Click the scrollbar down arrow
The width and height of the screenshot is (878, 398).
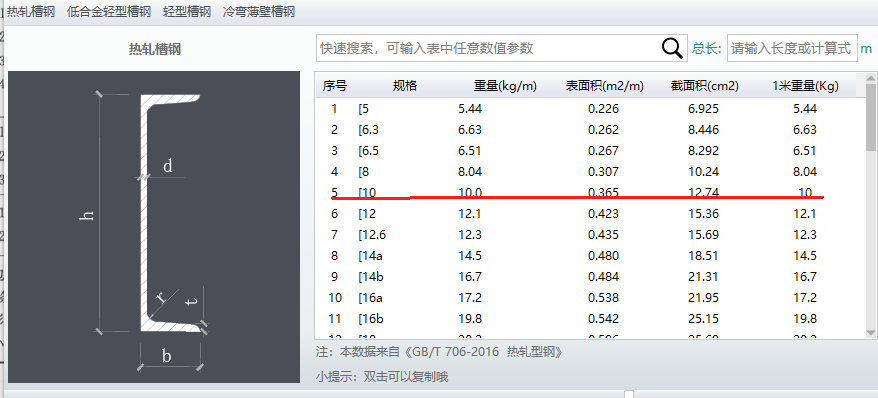[870, 333]
